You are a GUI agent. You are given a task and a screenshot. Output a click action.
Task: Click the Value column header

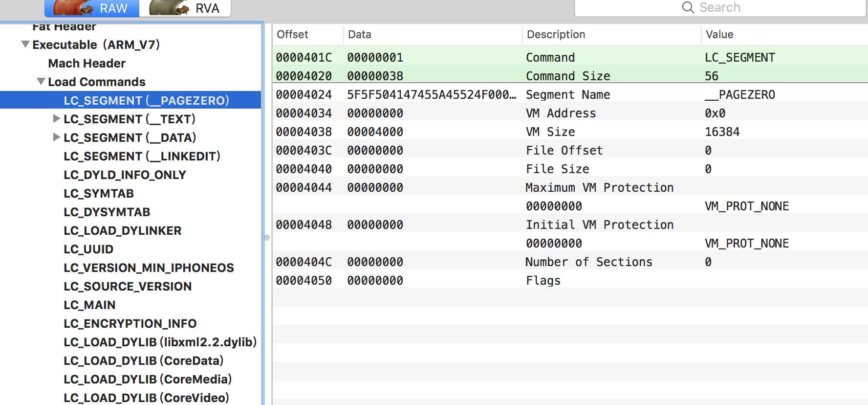(x=784, y=34)
